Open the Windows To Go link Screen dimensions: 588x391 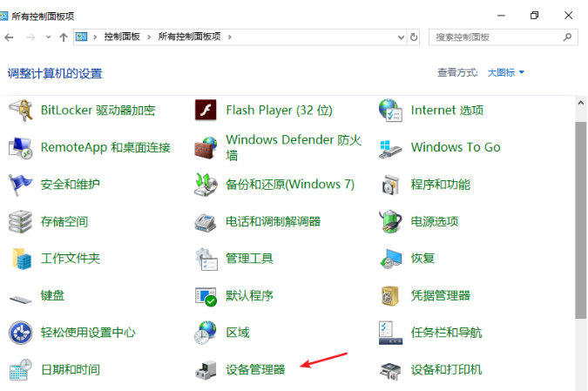coord(456,147)
